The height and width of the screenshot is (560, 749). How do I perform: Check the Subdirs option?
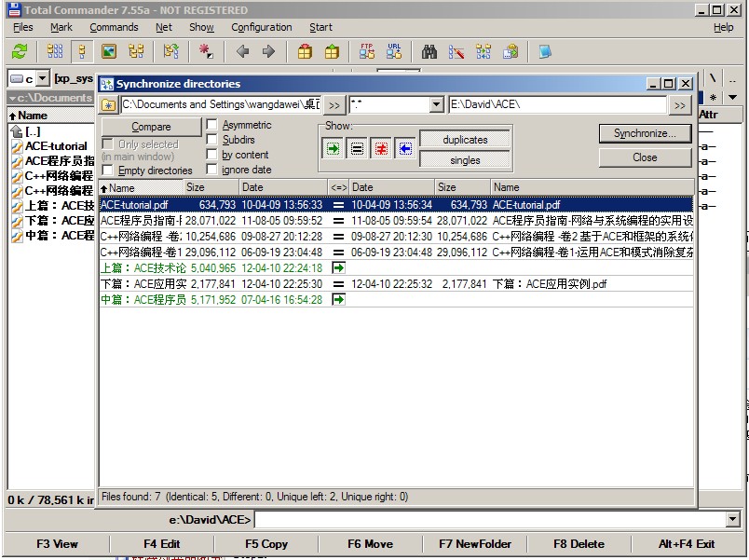click(x=212, y=140)
